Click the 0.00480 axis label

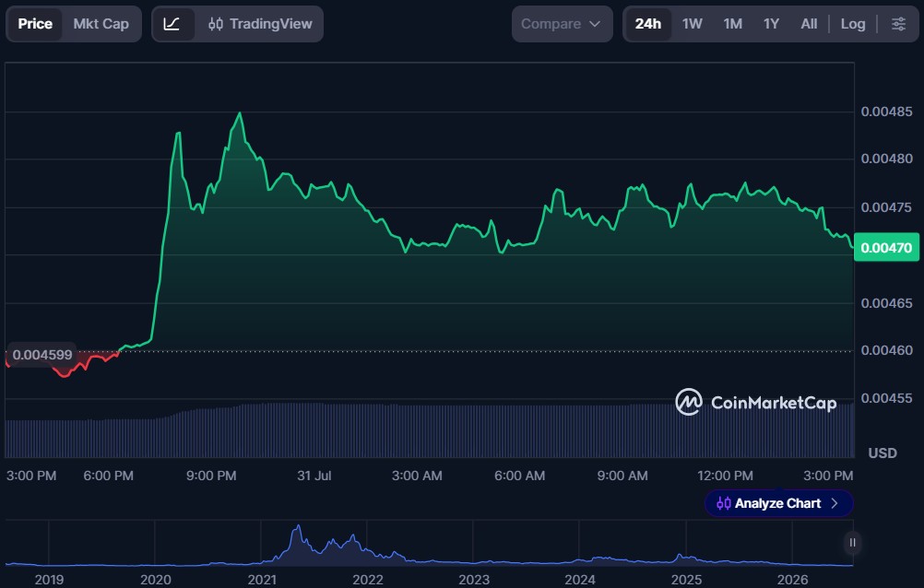tap(886, 159)
